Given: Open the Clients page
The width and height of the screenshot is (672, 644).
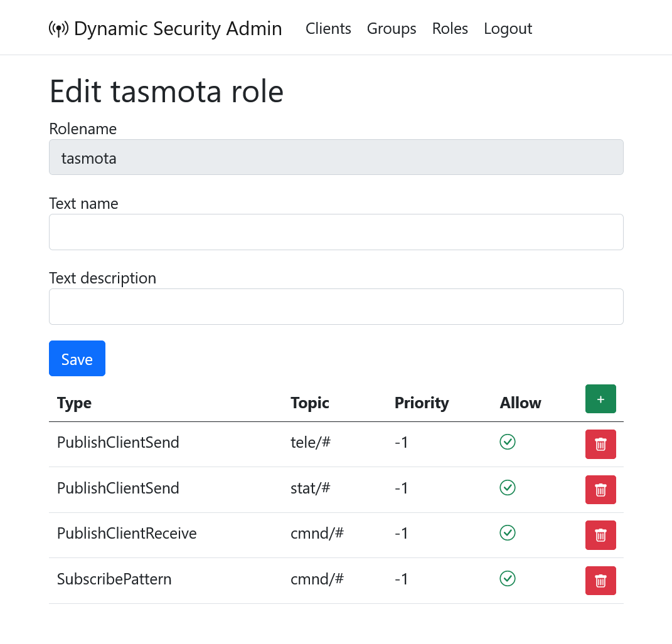Looking at the screenshot, I should 328,29.
